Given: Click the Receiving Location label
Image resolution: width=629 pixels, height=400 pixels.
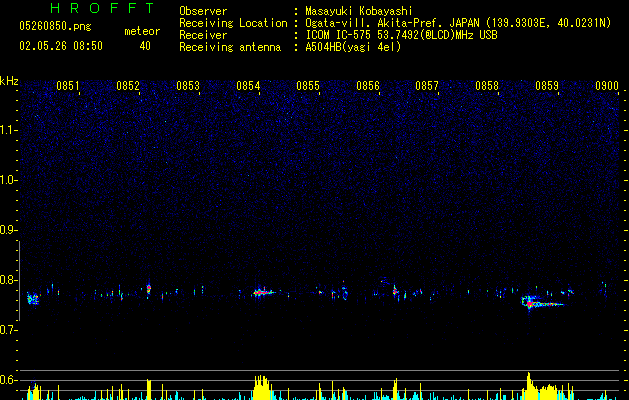Looking at the screenshot, I should tap(233, 23).
